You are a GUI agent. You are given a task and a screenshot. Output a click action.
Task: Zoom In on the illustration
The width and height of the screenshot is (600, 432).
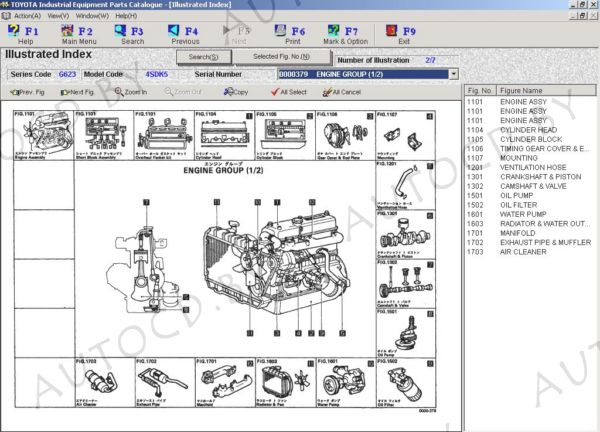tap(130, 92)
